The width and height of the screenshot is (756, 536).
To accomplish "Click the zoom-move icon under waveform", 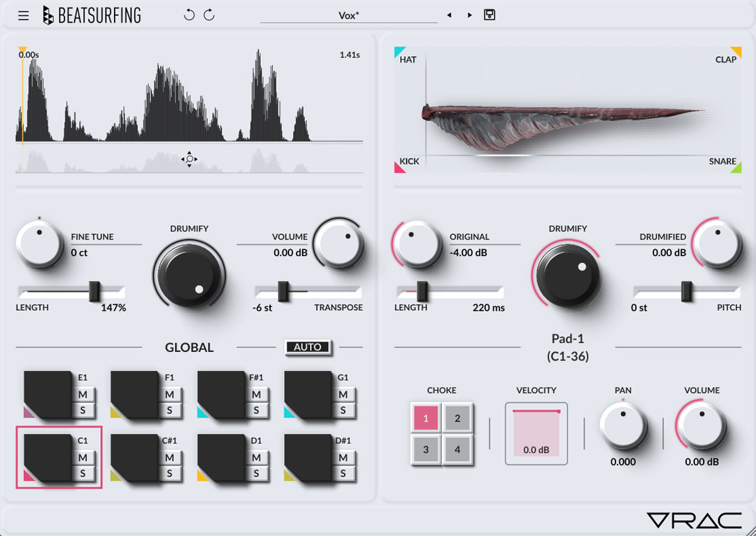I will point(189,160).
